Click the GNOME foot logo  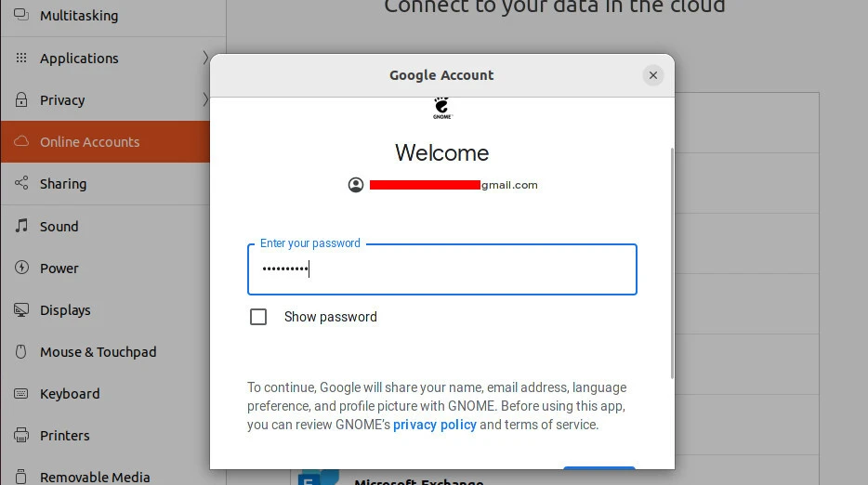441,108
